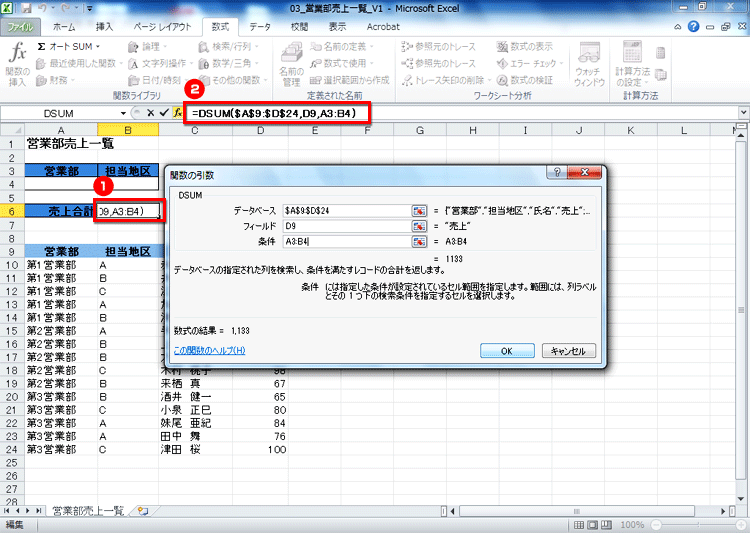Image resolution: width=750 pixels, height=533 pixels.
Task: Click トレース矢印の削除
Action: 446,80
